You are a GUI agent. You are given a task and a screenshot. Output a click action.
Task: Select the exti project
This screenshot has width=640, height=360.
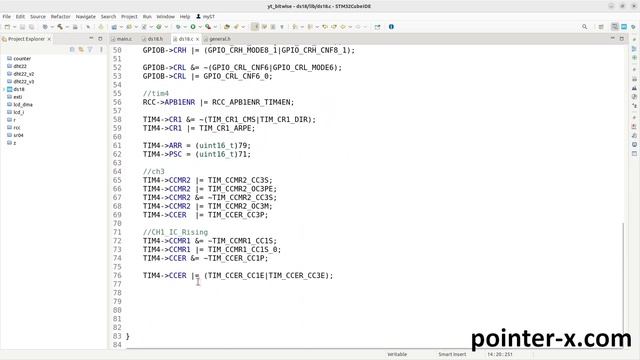tap(18, 97)
